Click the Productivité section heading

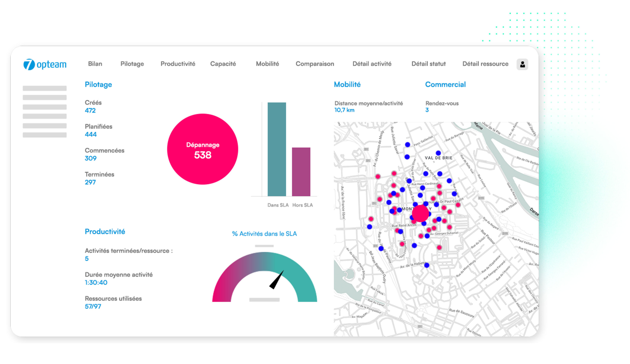point(105,232)
